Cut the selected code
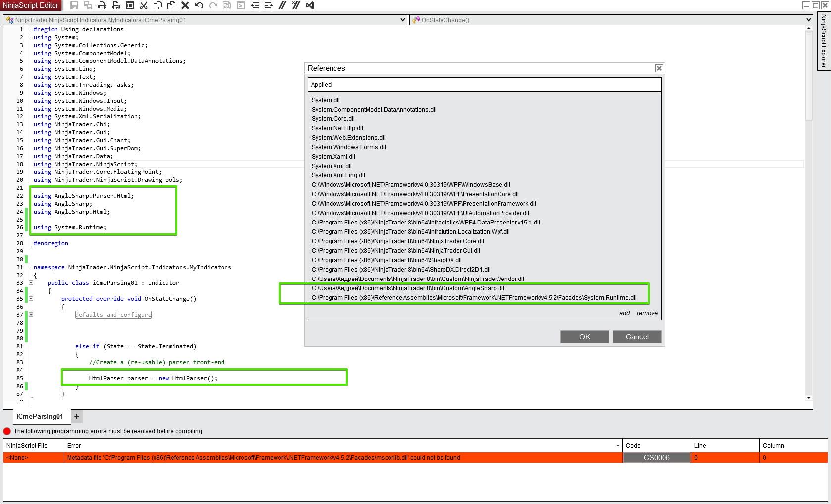The height and width of the screenshot is (504, 831). [x=144, y=5]
